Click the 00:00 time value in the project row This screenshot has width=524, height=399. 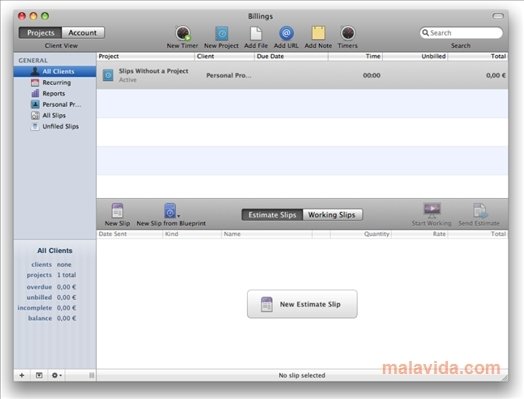372,76
